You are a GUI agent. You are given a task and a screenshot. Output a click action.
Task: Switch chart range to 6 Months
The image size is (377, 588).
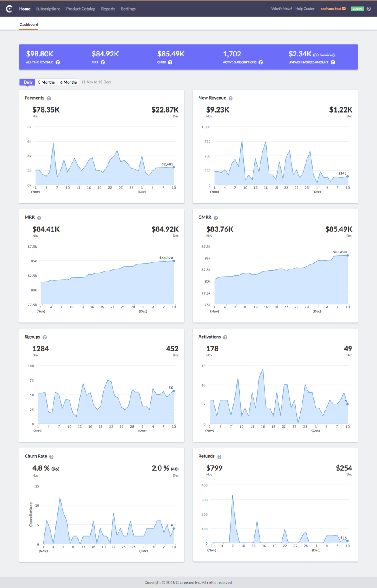(x=68, y=82)
